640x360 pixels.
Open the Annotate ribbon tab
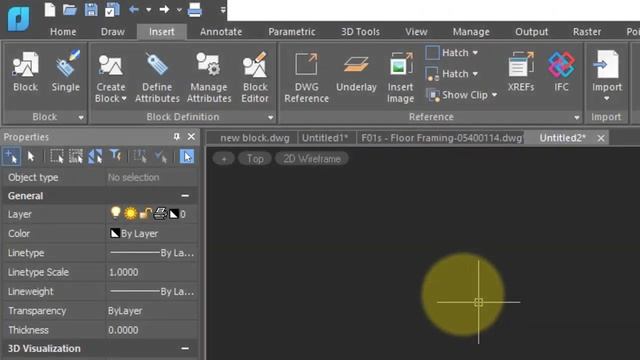(x=221, y=32)
